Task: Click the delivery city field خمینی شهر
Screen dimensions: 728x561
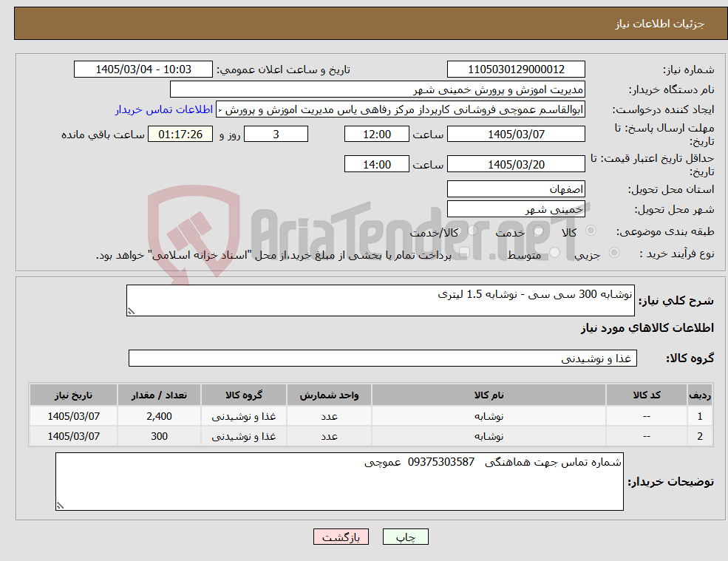Action: pos(516,209)
